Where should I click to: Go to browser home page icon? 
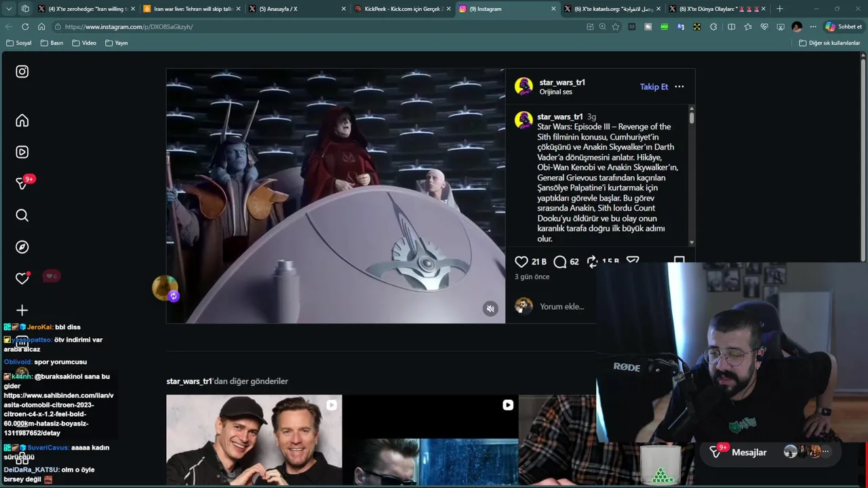point(41,26)
